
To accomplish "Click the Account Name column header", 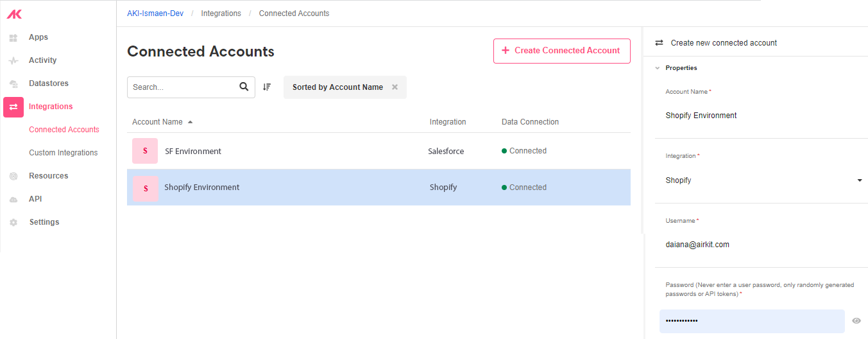I will pyautogui.click(x=157, y=122).
